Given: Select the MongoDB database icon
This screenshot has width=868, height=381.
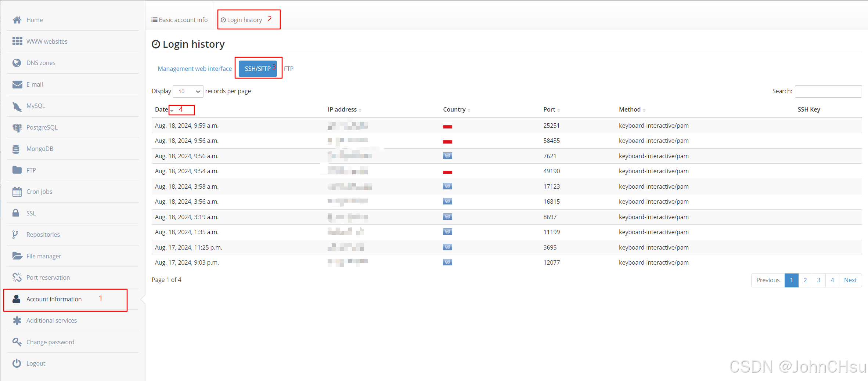Looking at the screenshot, I should 17,148.
